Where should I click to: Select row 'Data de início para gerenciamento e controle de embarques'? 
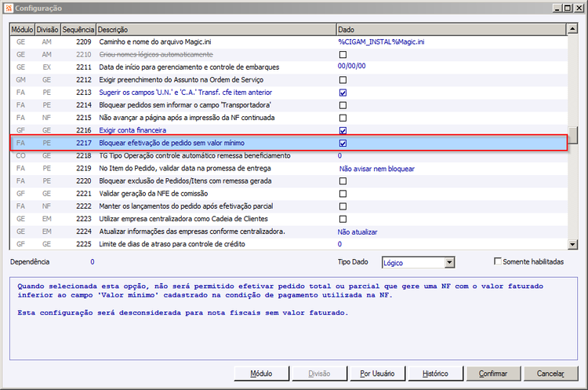289,67
